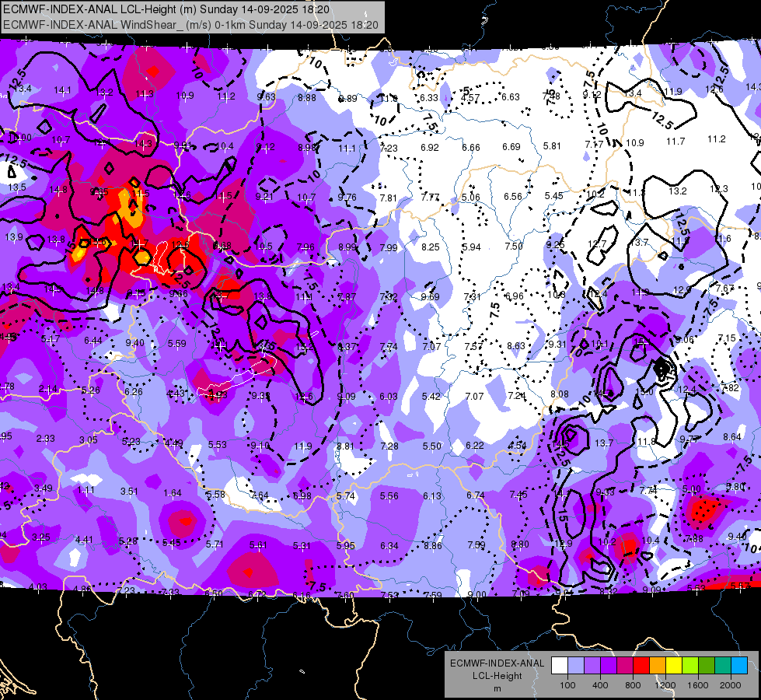Click the shear value '6.34' on the map
Image resolution: width=761 pixels, height=700 pixels.
click(389, 546)
